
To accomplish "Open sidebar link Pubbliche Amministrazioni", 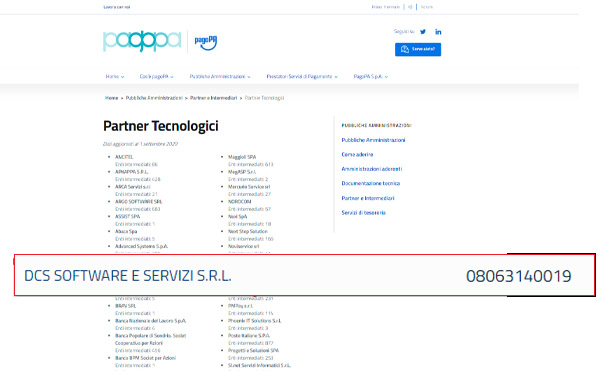I will pos(373,140).
